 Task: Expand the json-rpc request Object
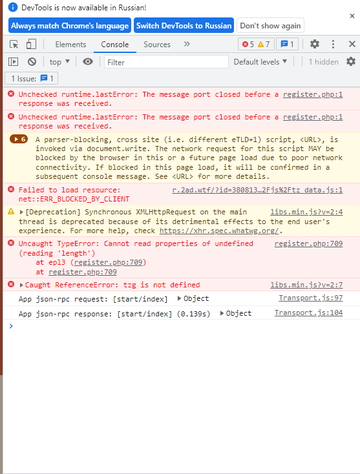[x=193, y=299]
